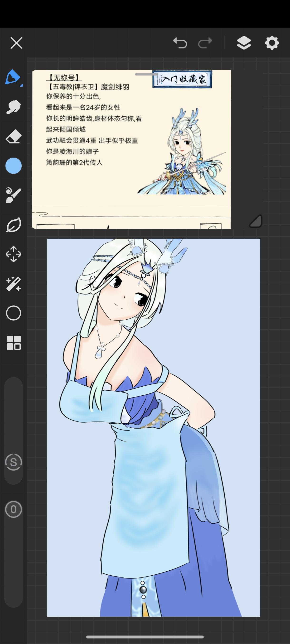
Task: Close the canvas with the X button
Action: pyautogui.click(x=16, y=43)
